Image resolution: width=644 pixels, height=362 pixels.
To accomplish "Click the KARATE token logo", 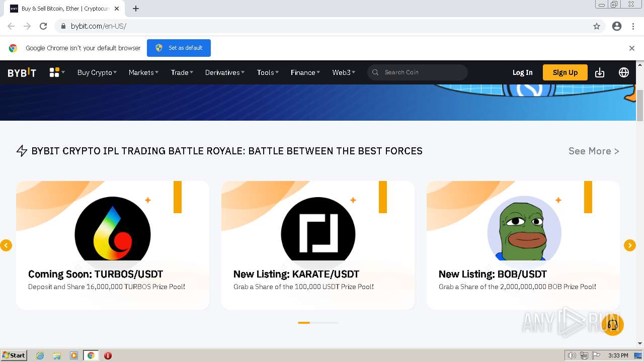I will tap(318, 229).
